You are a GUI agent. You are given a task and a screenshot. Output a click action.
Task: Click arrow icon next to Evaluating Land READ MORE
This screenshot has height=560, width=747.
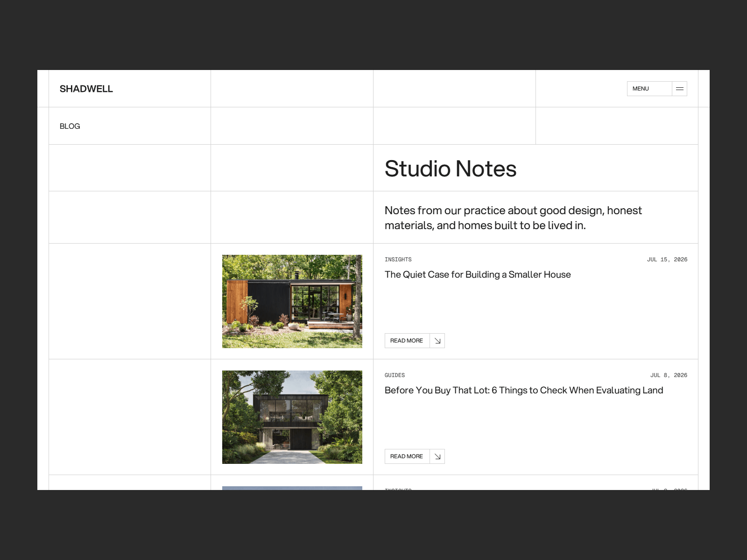tap(437, 456)
